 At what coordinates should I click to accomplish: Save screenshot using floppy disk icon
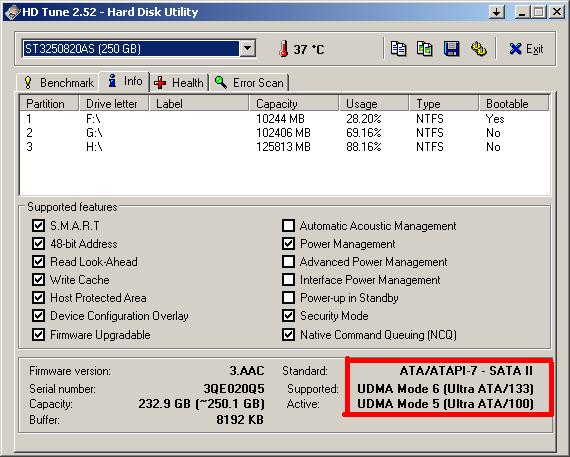[x=451, y=49]
